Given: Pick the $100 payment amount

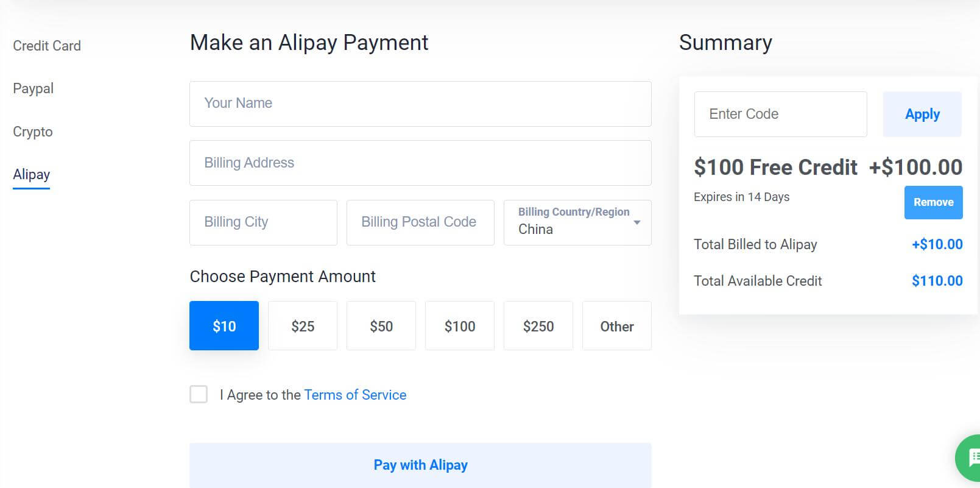Looking at the screenshot, I should (460, 326).
